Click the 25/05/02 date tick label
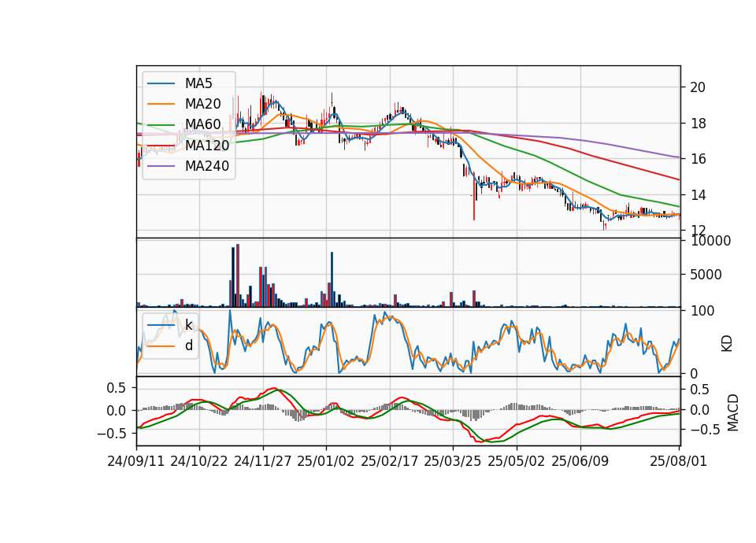Screen dimensions: 756x543 (517, 461)
